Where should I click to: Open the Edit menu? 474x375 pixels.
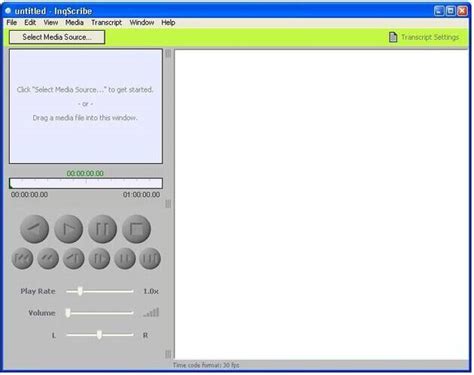tap(30, 22)
